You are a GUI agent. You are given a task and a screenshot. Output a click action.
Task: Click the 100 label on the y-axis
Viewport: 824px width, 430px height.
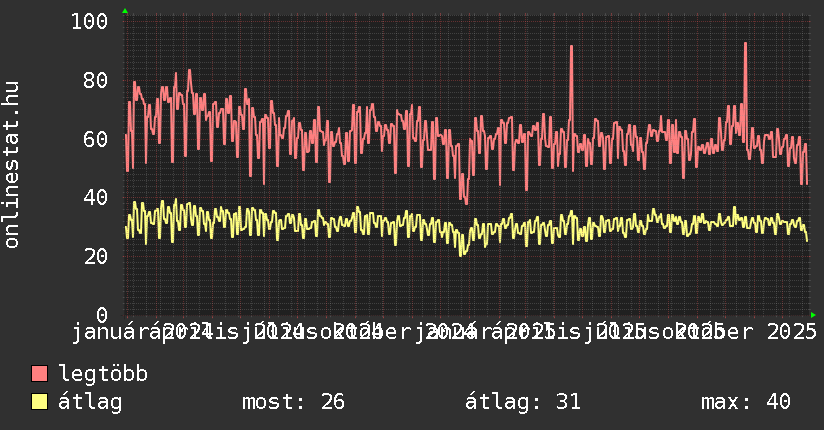point(90,21)
